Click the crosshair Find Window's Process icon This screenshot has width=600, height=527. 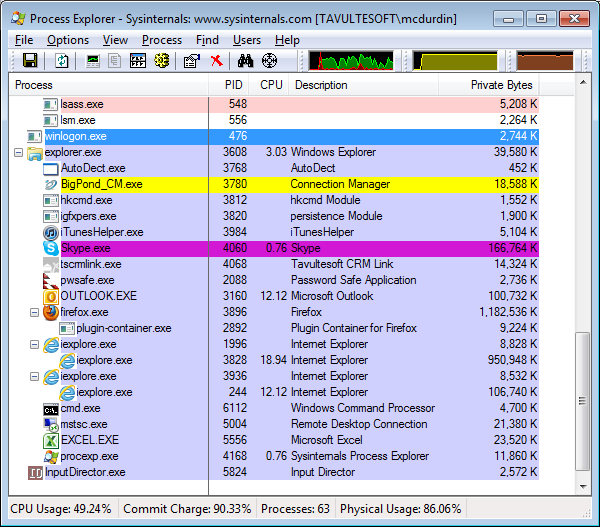coord(269,60)
